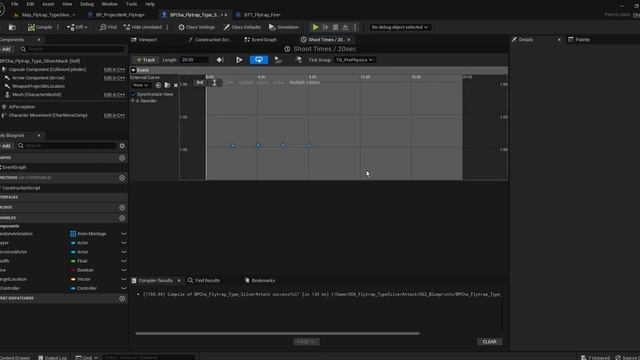
Task: Switch to the STT_Flytrap_Fire document tab
Action: tap(262, 15)
